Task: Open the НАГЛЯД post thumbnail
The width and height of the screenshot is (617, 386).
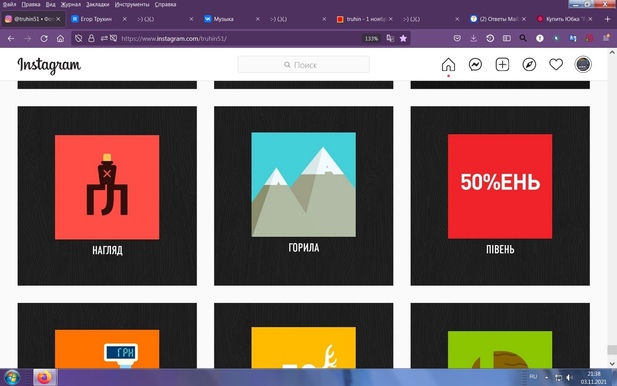Action: [x=107, y=196]
